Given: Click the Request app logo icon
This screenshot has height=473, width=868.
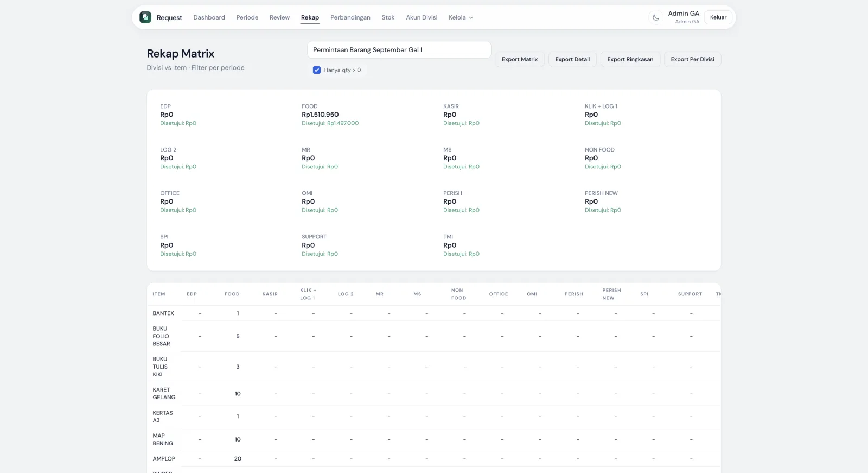Looking at the screenshot, I should pos(145,17).
